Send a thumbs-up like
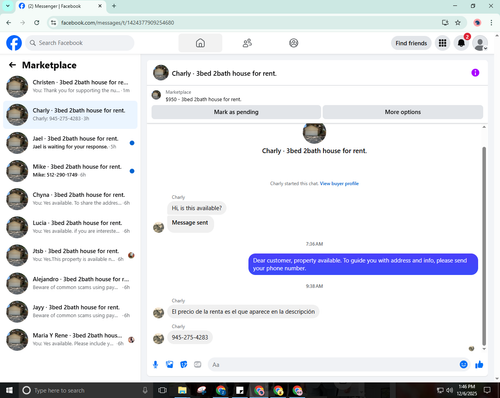 pos(479,364)
